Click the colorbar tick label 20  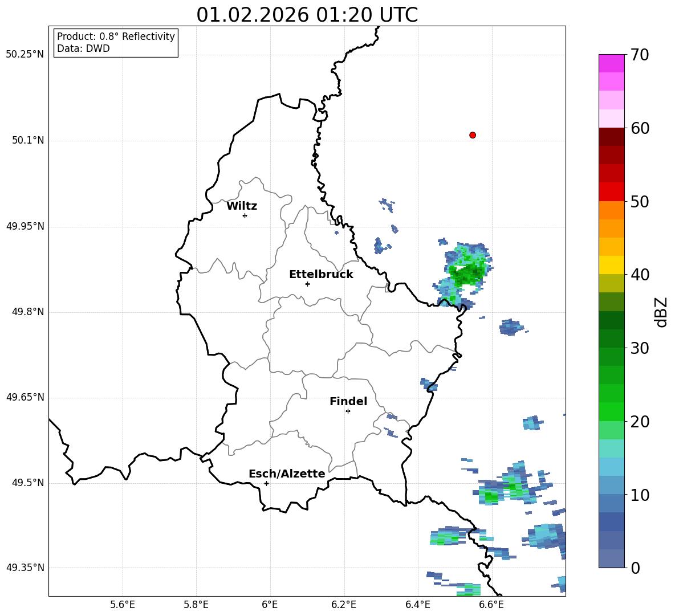tap(640, 422)
